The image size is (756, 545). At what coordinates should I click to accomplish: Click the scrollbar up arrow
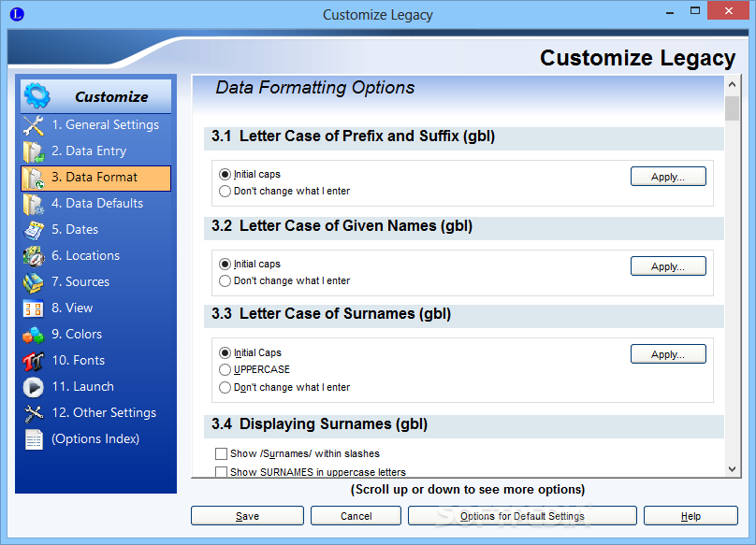click(x=732, y=84)
